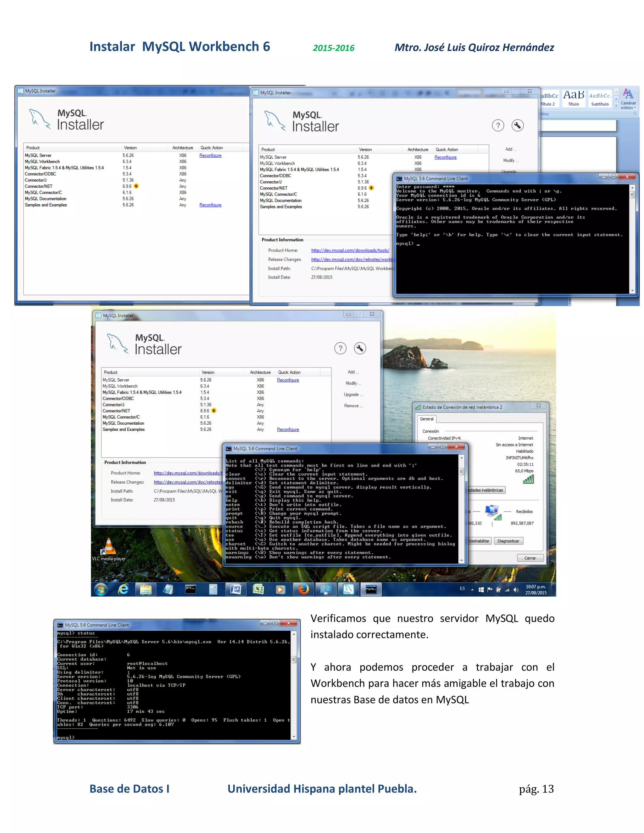This screenshot has height=833, width=644.
Task: Switch to MySQL Installer dolphin taskbar icon
Action: coord(348,590)
